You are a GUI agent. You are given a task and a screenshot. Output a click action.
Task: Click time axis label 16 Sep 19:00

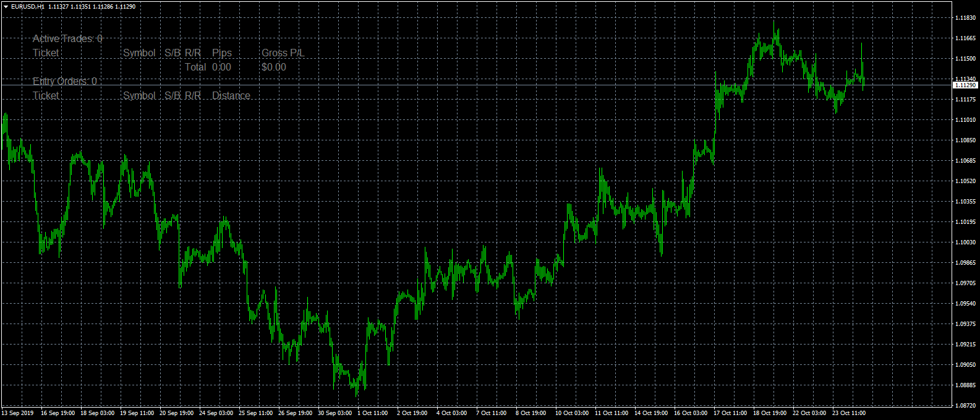coord(58,413)
